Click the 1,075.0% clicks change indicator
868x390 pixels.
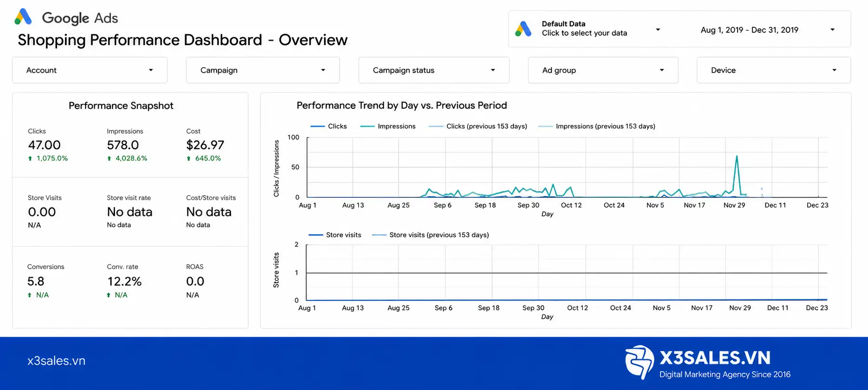pos(48,158)
